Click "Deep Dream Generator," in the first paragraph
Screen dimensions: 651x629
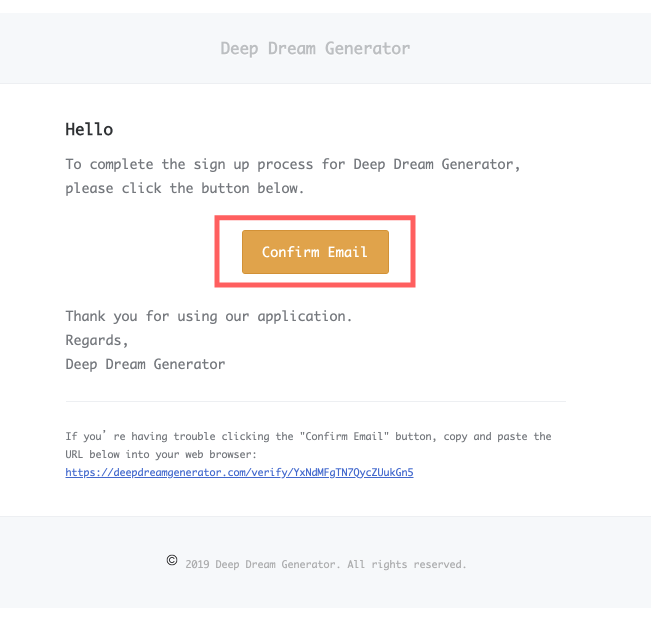pyautogui.click(x=437, y=164)
